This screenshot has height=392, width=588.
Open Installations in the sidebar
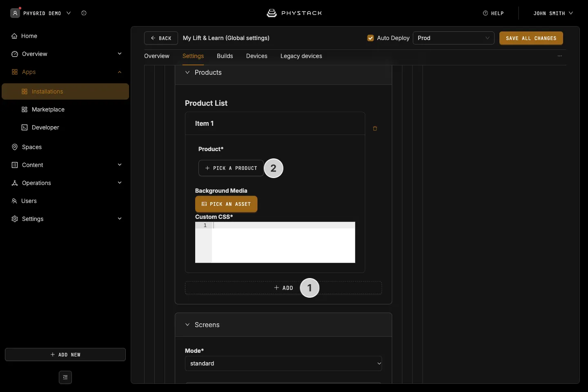(65, 91)
